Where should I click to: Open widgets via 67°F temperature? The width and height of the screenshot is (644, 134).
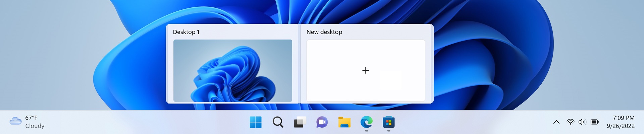(x=31, y=118)
